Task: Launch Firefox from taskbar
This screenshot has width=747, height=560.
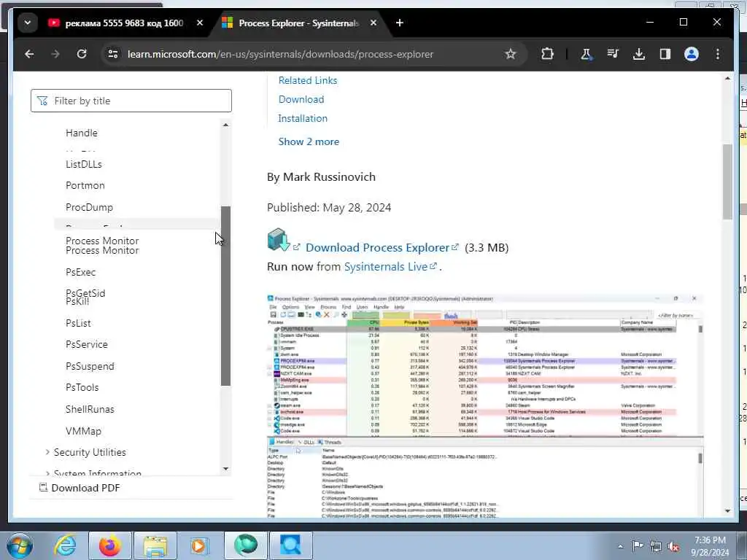Action: 109,545
